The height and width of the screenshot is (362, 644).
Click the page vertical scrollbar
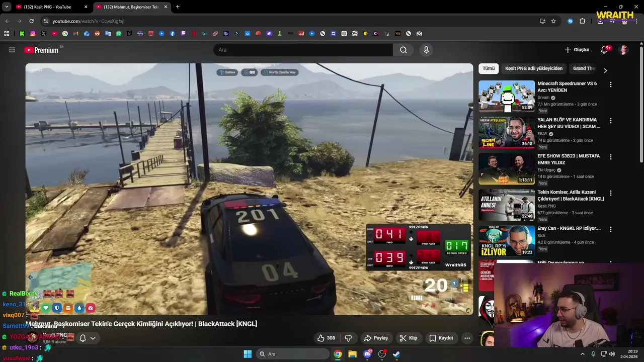[641, 106]
